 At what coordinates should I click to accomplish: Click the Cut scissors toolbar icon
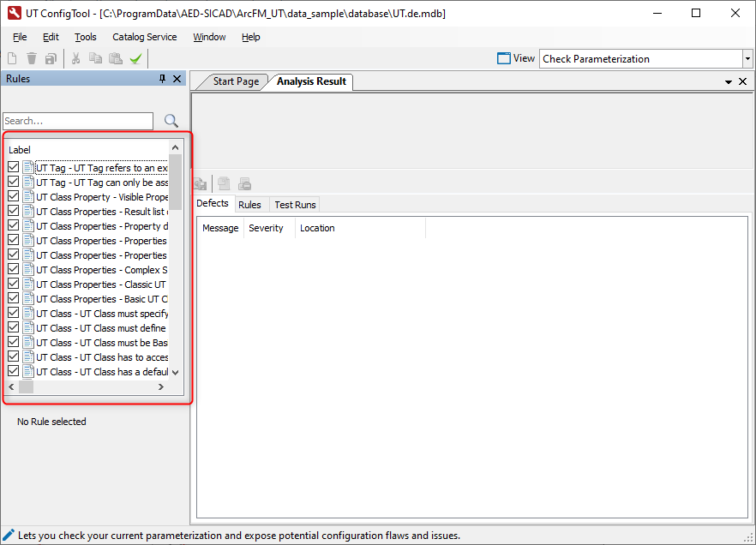tap(75, 59)
